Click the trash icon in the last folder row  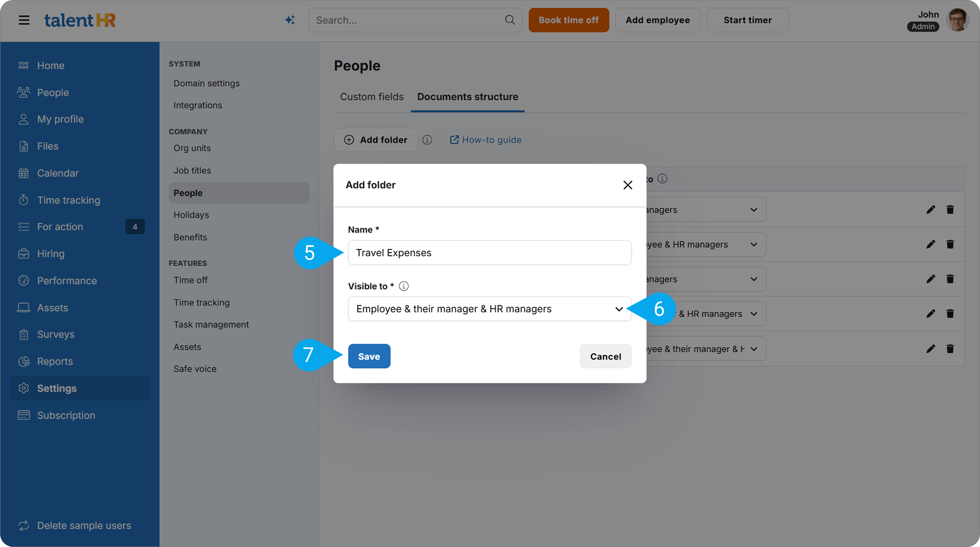[x=950, y=349]
